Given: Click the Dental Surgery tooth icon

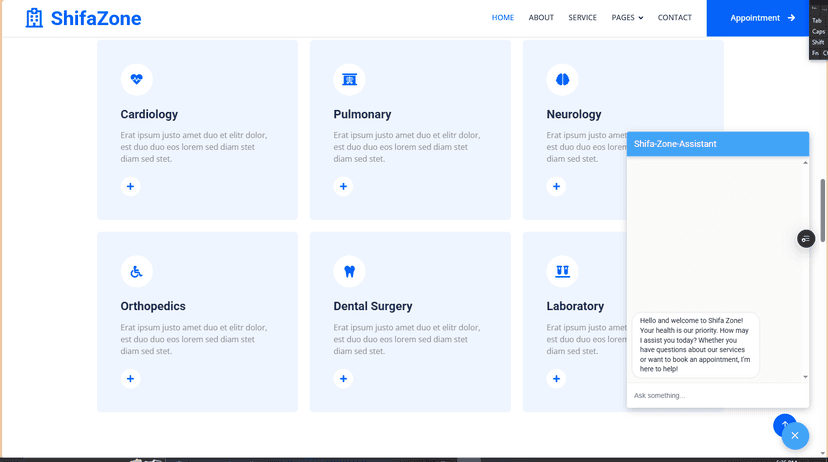Looking at the screenshot, I should coord(349,271).
